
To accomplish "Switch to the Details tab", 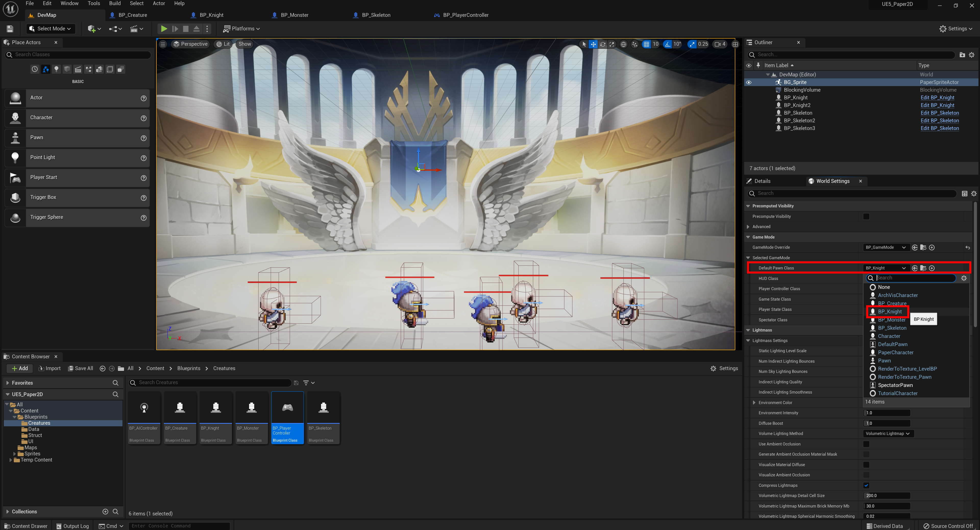I will (762, 181).
